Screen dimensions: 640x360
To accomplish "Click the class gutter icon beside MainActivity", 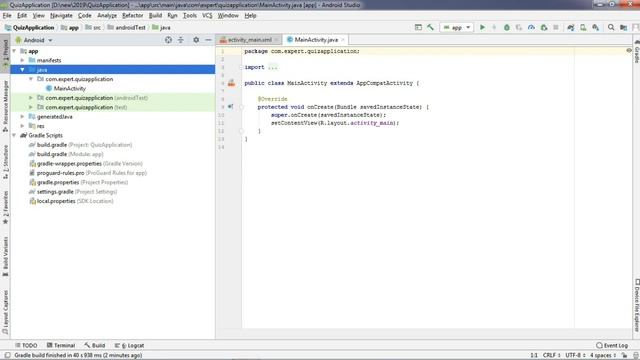I will click(x=231, y=83).
